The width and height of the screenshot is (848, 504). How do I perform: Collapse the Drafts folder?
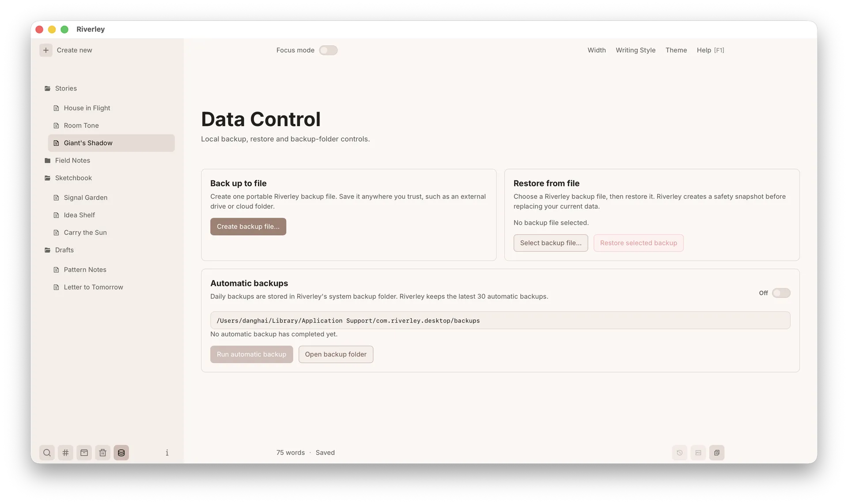click(47, 250)
